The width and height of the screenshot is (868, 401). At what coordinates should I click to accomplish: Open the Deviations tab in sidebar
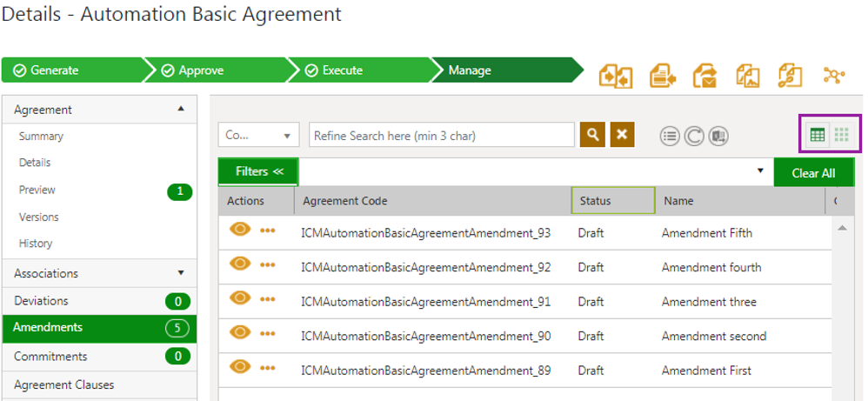point(41,301)
